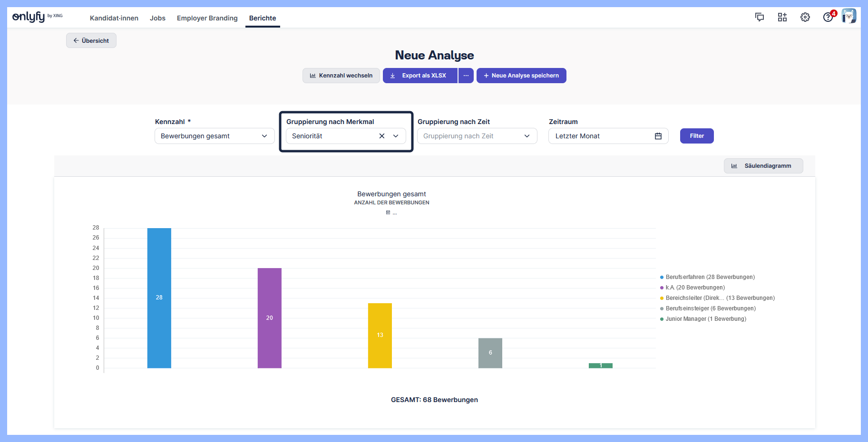The height and width of the screenshot is (442, 868).
Task: Open the Zeitraum calendar icon
Action: (658, 136)
